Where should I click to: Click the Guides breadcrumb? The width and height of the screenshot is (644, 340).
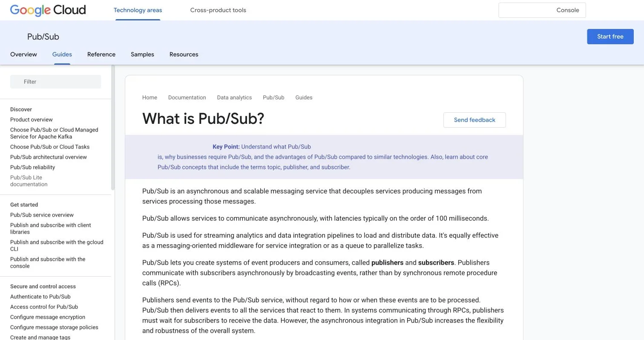(x=304, y=97)
